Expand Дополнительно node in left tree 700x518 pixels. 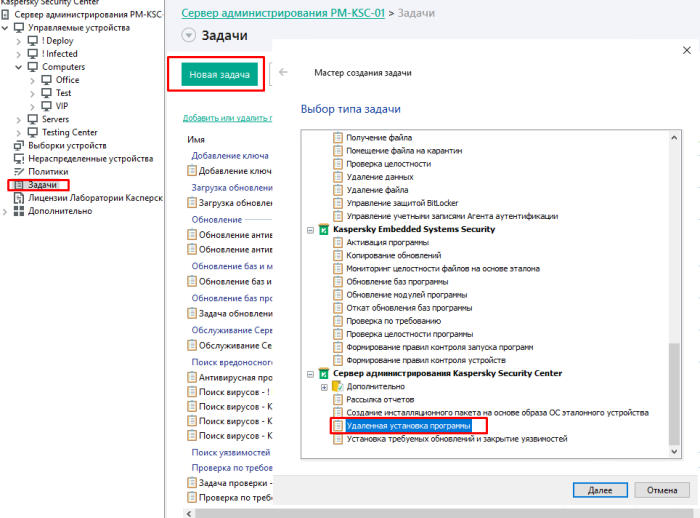click(5, 212)
